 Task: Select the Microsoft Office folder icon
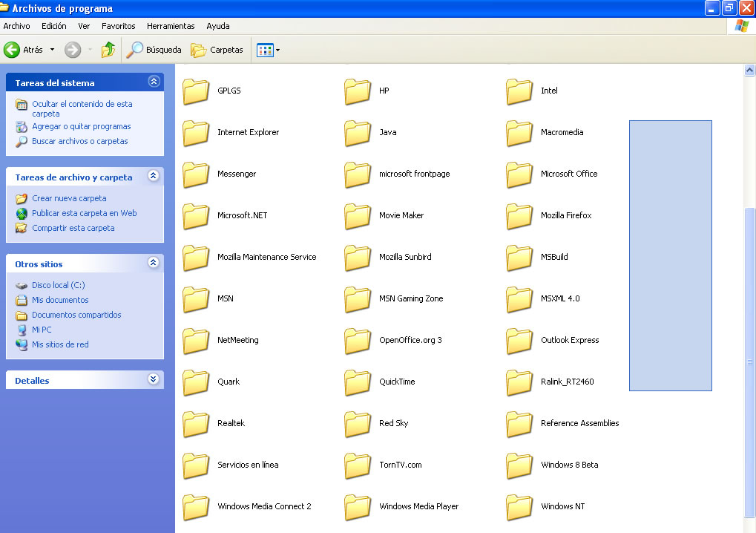pos(519,174)
